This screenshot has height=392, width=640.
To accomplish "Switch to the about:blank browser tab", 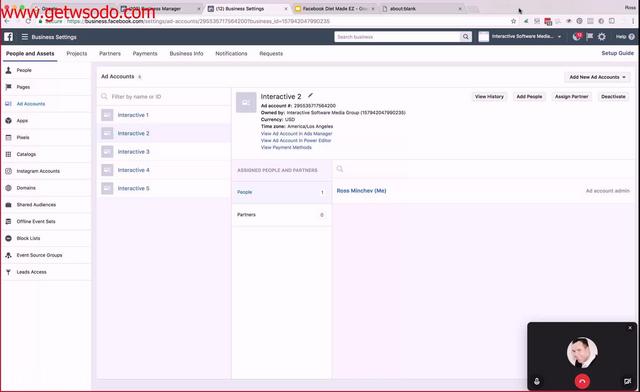I will (x=422, y=9).
